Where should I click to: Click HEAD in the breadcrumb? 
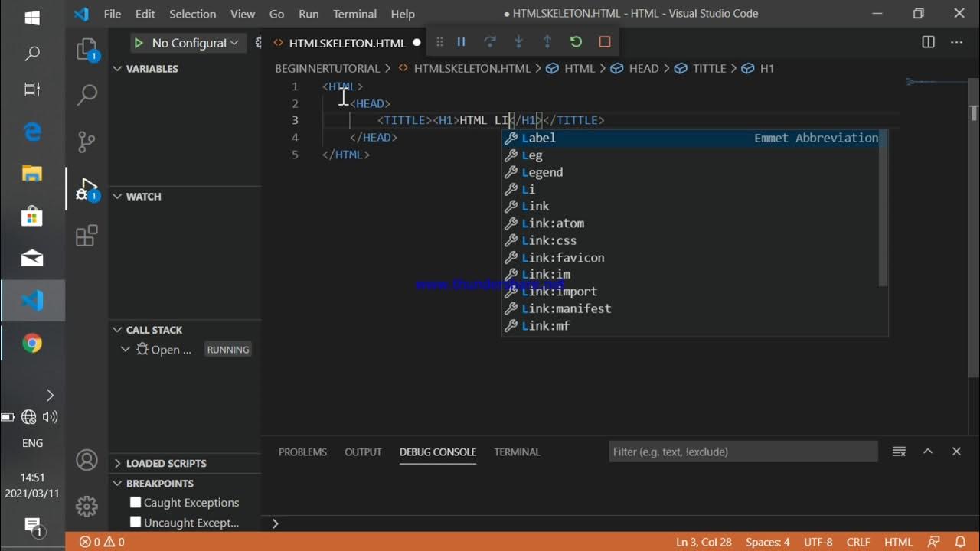[x=643, y=68]
